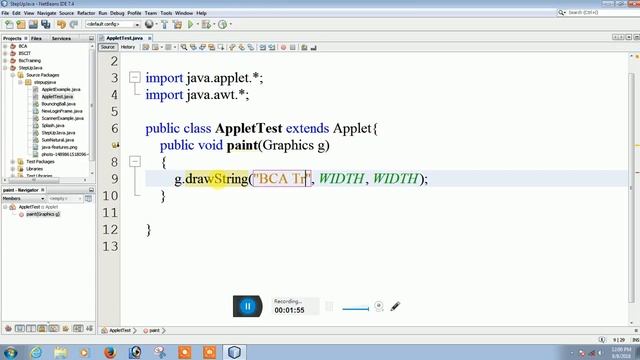
Task: Open Internet Explorer from the taskbar
Action: click(36, 352)
